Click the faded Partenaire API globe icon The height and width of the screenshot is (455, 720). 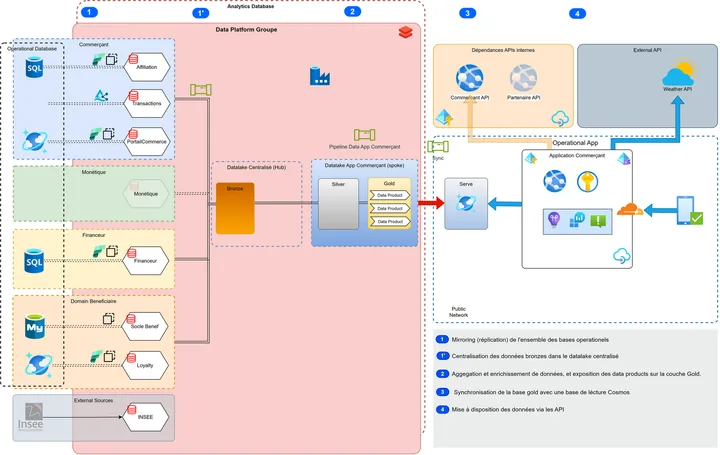[x=523, y=78]
